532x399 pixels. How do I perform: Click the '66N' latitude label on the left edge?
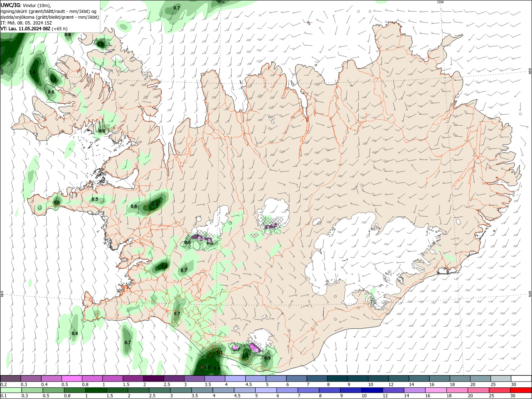point(2,71)
